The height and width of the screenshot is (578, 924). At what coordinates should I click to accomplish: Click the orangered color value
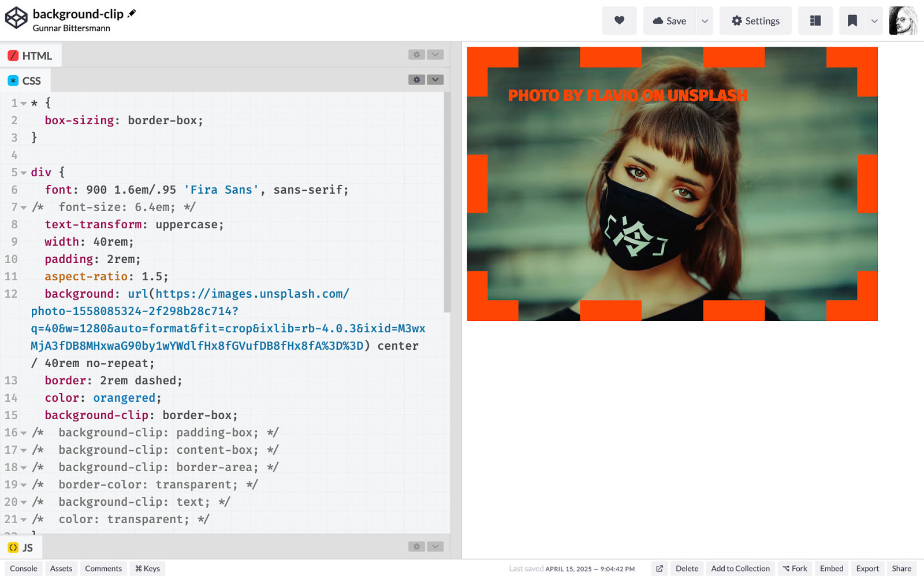(x=124, y=398)
